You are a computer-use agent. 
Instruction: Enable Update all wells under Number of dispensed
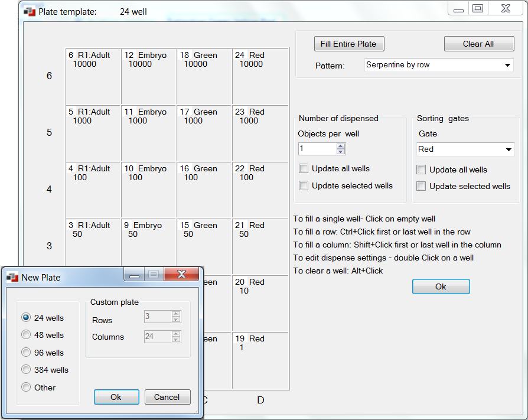tap(304, 168)
